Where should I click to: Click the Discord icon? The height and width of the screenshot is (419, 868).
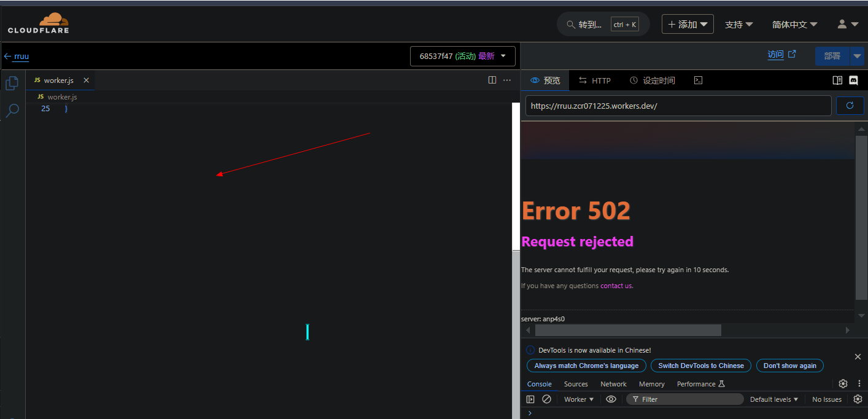(x=853, y=80)
